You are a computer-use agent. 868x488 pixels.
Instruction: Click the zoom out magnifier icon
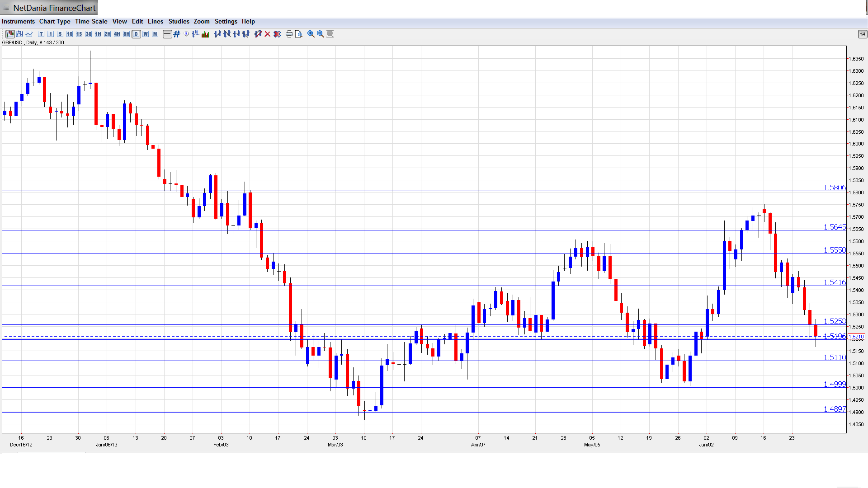(321, 34)
